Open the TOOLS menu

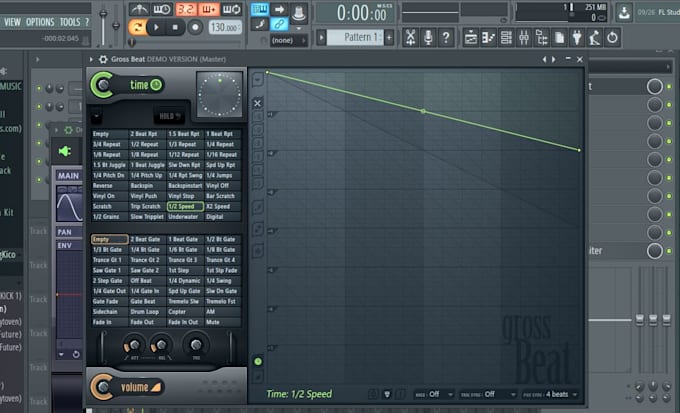(70, 22)
